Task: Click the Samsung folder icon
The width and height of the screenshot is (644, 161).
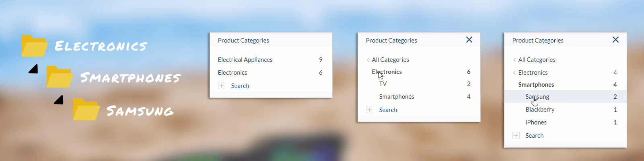Action: (86, 109)
